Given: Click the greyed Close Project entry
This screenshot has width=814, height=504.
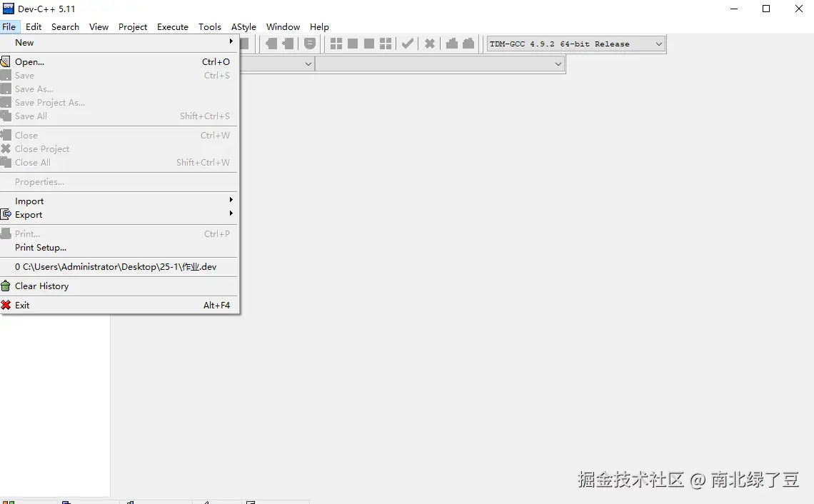Looking at the screenshot, I should coord(119,149).
